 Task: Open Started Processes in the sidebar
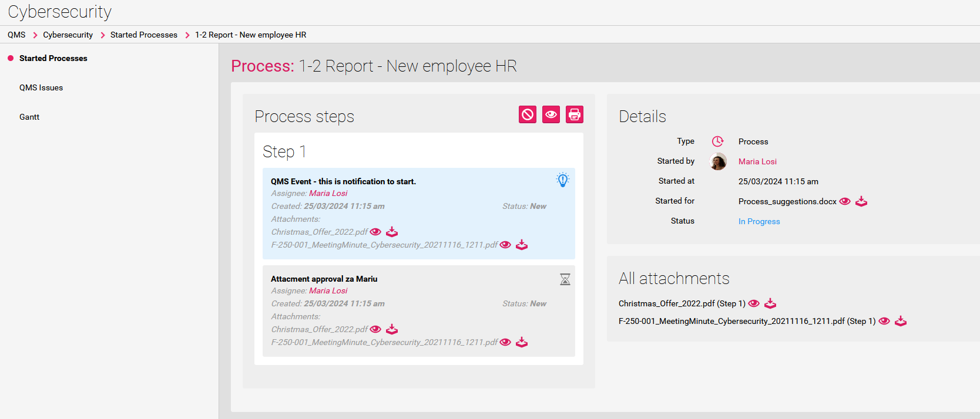click(x=53, y=58)
